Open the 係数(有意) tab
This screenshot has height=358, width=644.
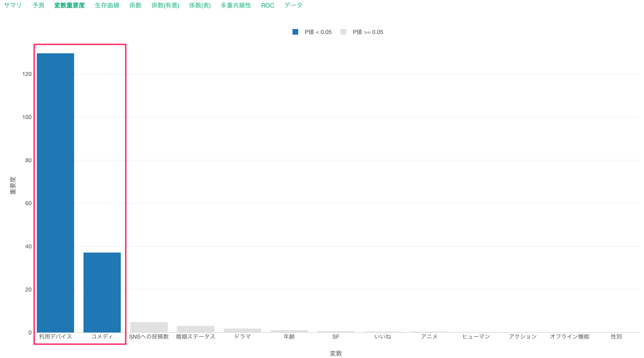(165, 5)
